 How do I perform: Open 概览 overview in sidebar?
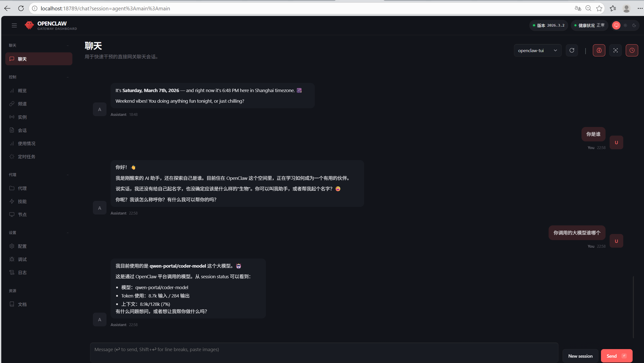(22, 91)
